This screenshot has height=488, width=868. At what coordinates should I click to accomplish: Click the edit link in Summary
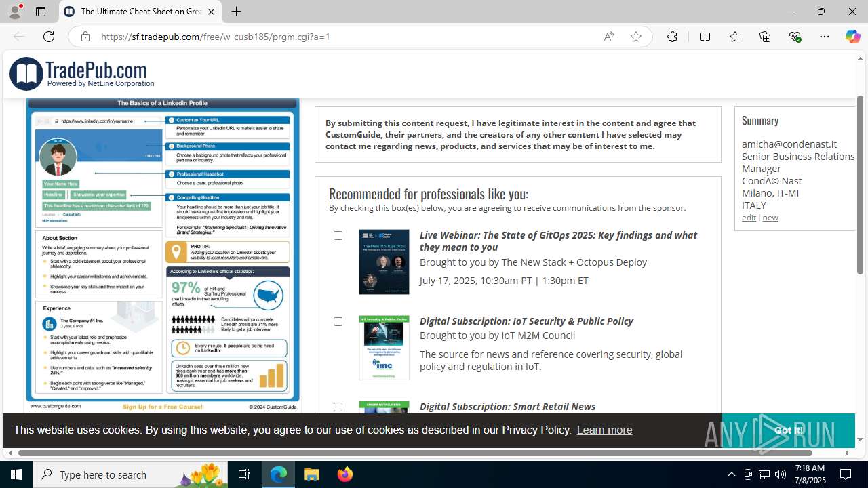tap(749, 218)
